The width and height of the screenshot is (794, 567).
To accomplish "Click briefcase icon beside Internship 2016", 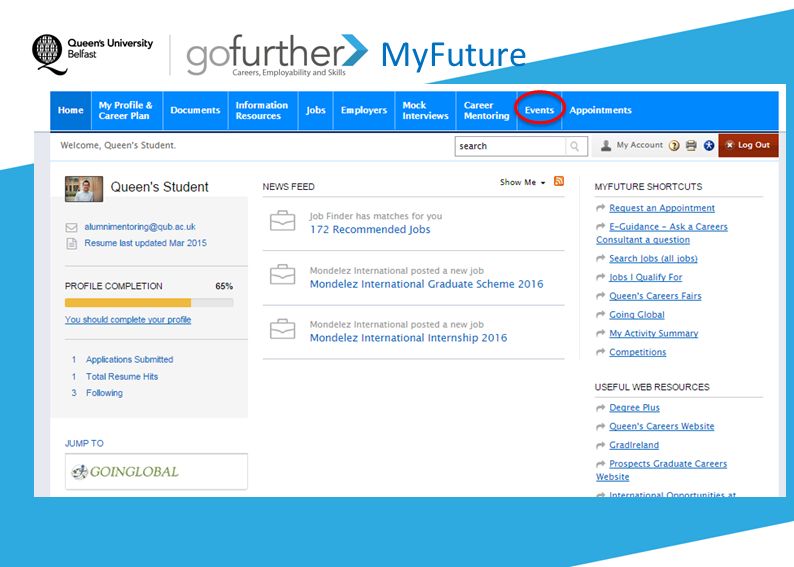I will point(283,329).
